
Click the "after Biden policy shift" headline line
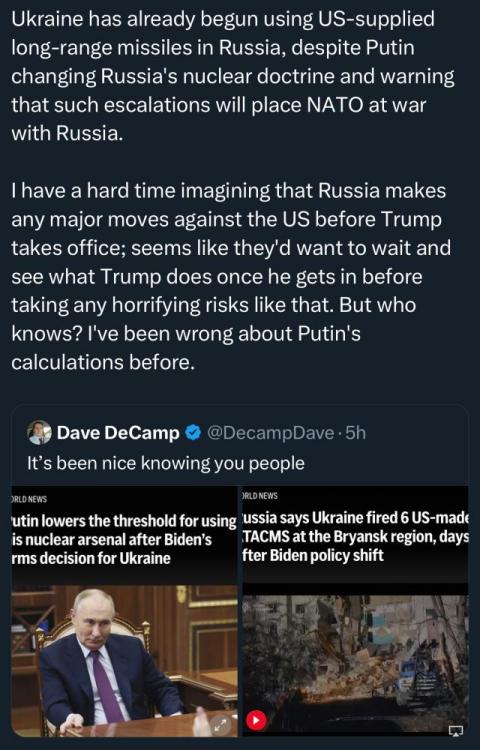click(x=313, y=556)
